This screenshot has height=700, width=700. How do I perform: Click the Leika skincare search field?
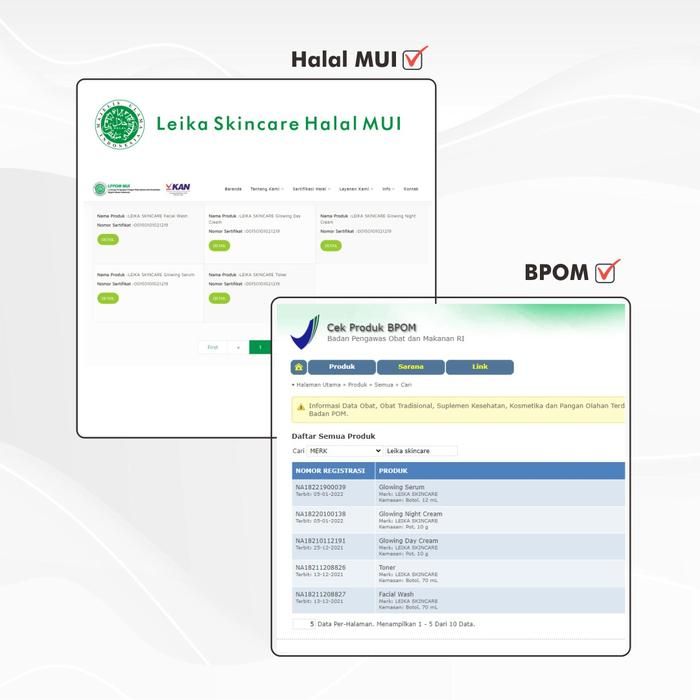tap(421, 451)
